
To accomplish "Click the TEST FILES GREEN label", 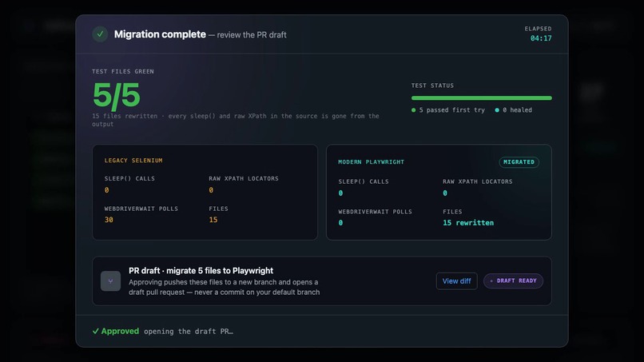I will coord(123,71).
